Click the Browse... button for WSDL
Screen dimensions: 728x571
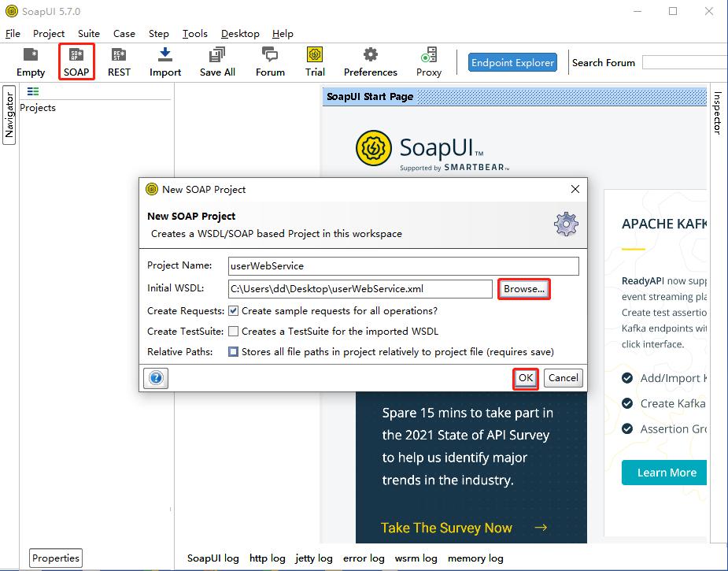pos(523,289)
